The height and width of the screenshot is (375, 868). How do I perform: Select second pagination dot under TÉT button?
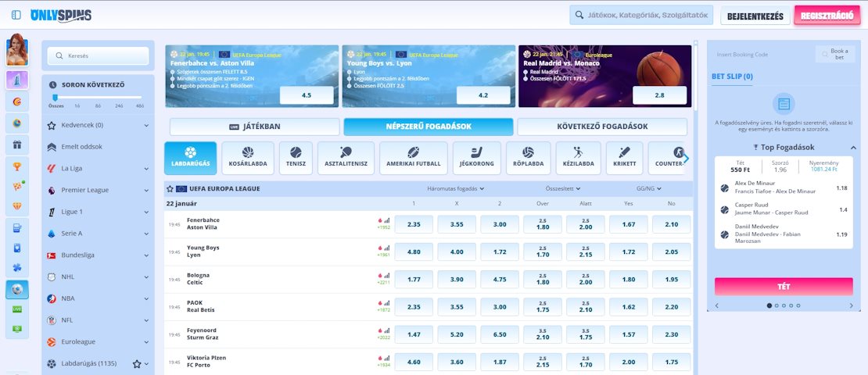click(777, 305)
